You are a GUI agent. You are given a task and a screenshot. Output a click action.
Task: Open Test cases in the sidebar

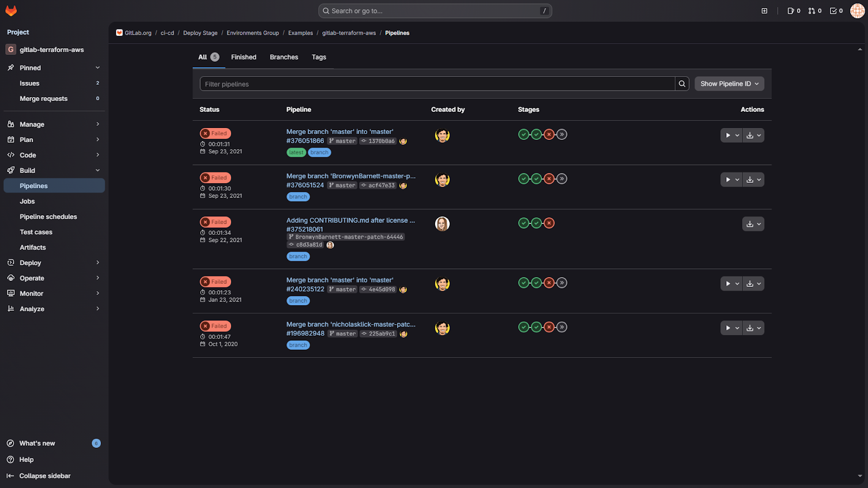[x=54, y=232]
